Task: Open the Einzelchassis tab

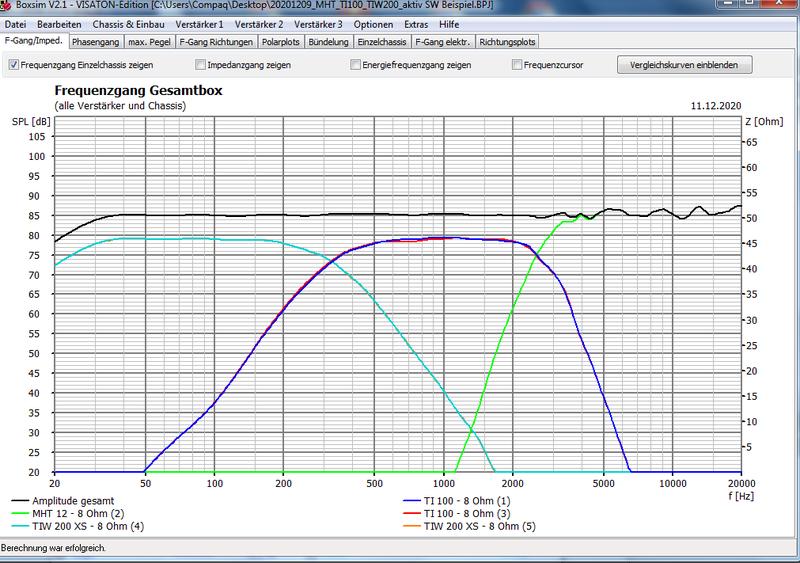Action: (383, 42)
